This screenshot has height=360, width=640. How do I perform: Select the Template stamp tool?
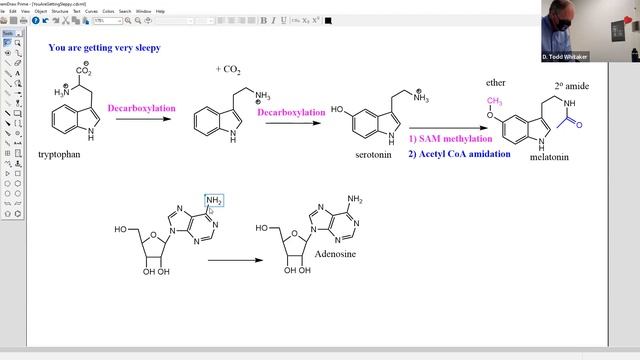(x=18, y=164)
